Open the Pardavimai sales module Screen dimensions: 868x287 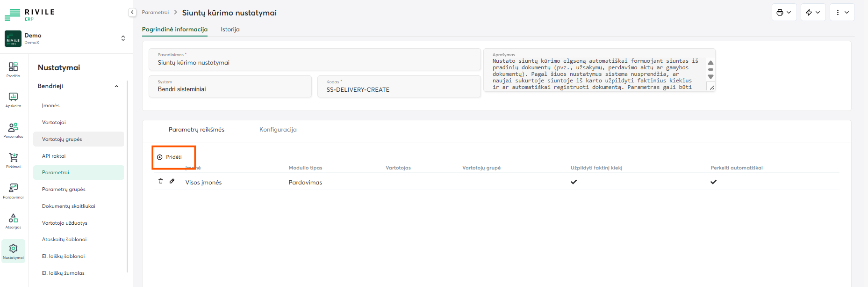point(13,190)
